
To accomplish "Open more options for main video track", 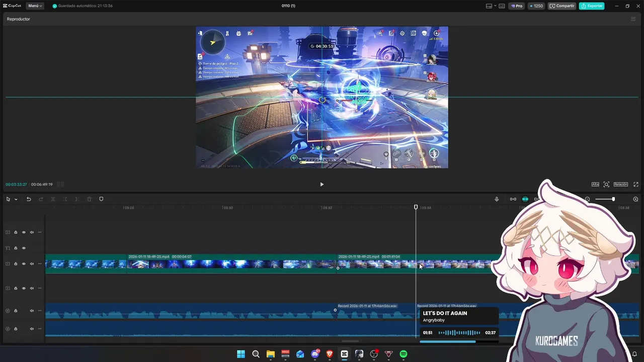I will (x=40, y=264).
